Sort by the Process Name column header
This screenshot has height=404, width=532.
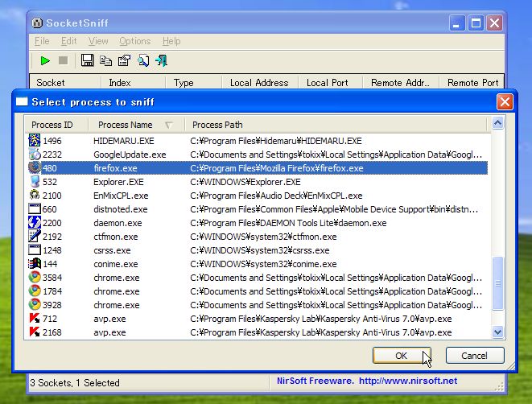[136, 125]
